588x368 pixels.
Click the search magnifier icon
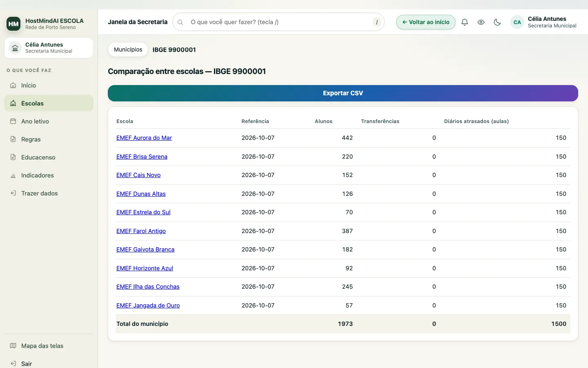(x=180, y=22)
